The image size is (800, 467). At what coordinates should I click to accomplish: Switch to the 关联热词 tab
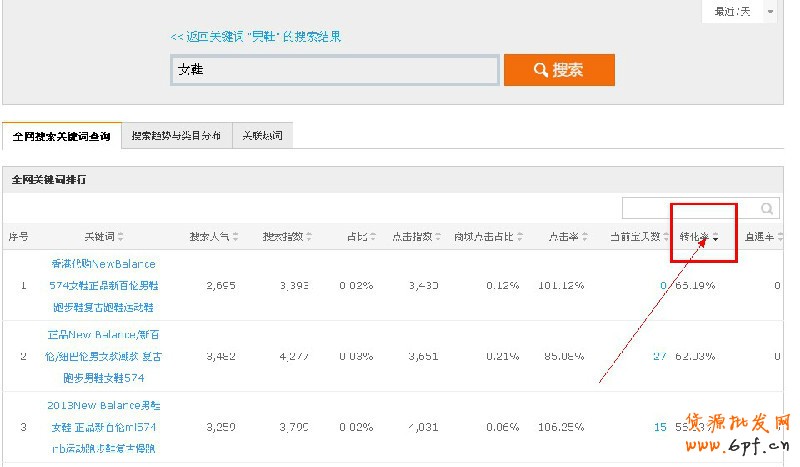point(262,135)
